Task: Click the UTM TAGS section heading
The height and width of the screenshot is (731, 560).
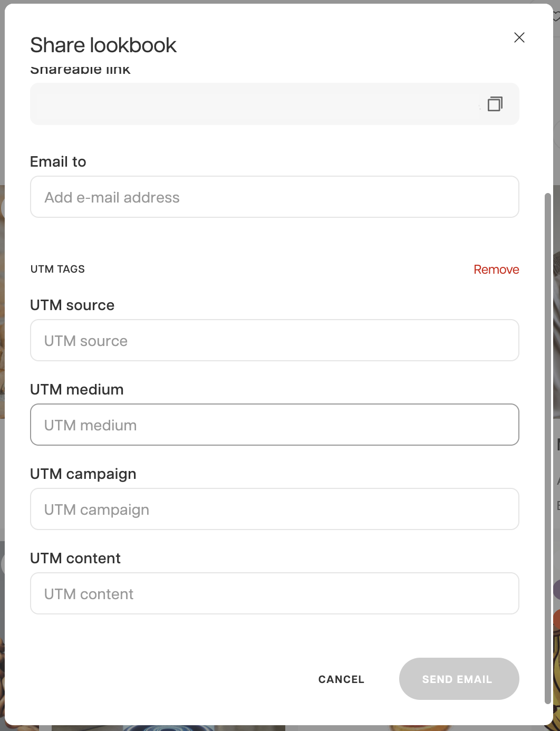Action: coord(57,269)
